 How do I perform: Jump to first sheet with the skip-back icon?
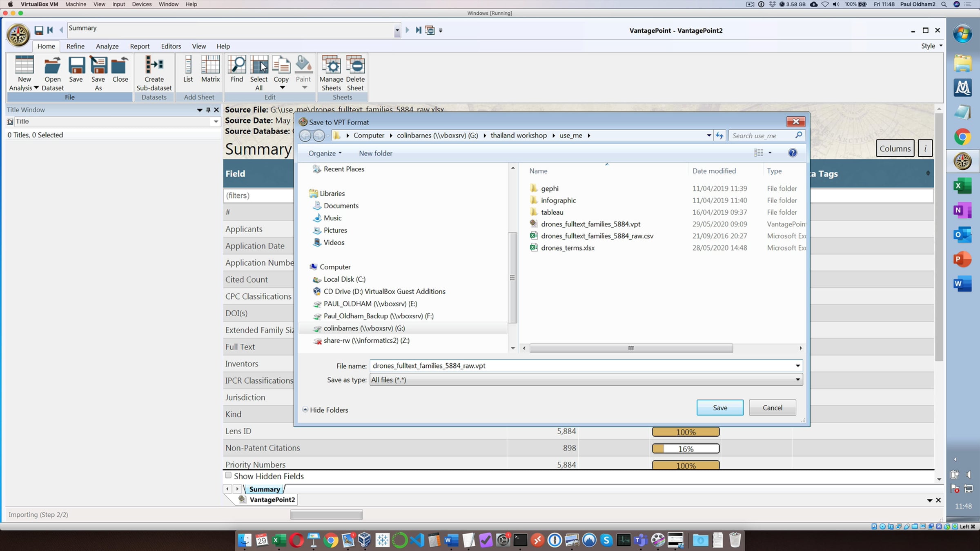[50, 30]
